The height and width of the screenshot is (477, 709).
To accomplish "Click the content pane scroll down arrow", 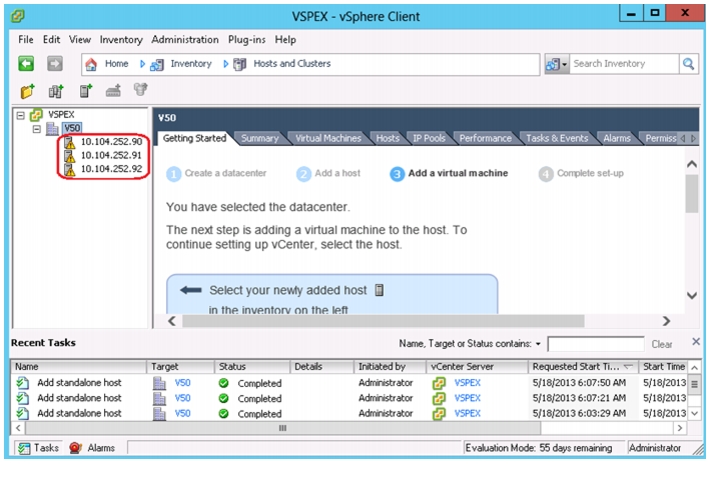I will 691,296.
